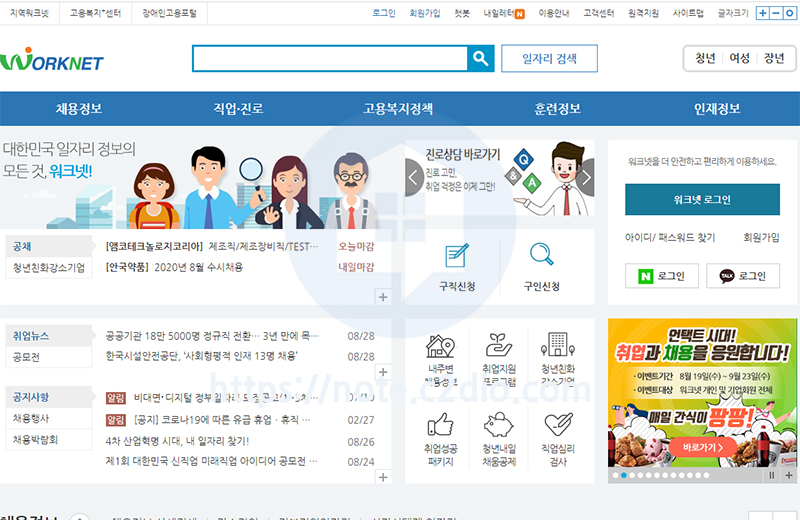Select the 공채 tab
The height and width of the screenshot is (520, 800).
[x=49, y=246]
